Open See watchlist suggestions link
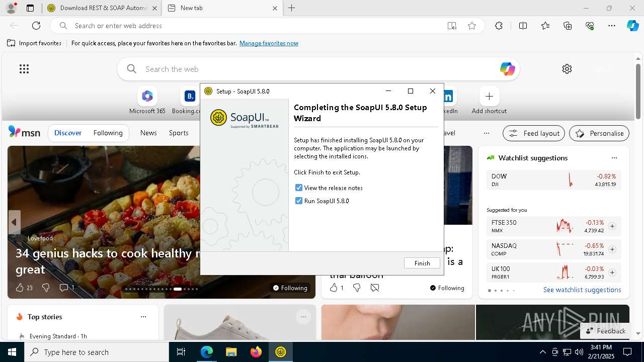 tap(582, 290)
